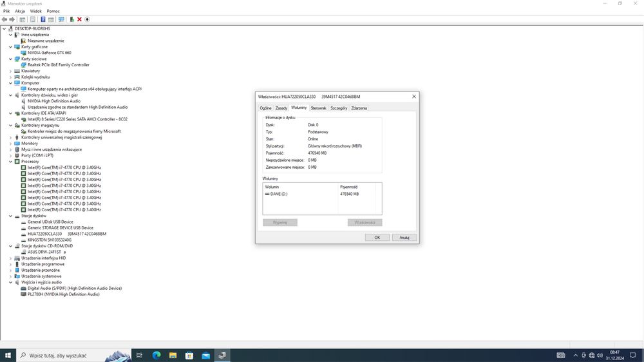The image size is (644, 362).
Task: Click the volume speaker icon in system tray
Action: tap(600, 356)
